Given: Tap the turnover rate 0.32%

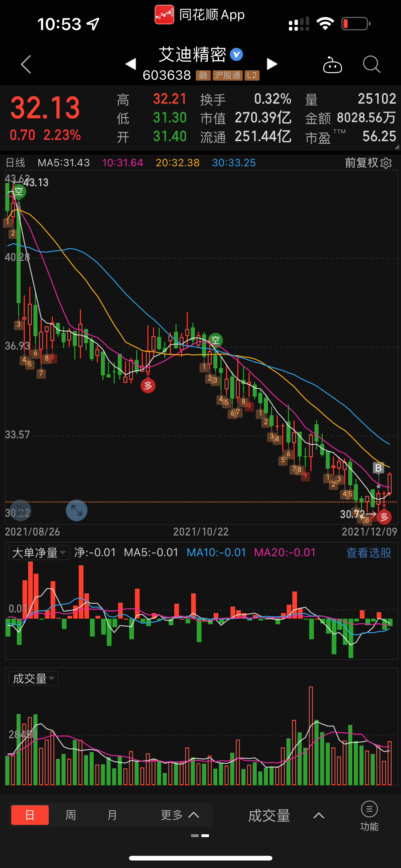Looking at the screenshot, I should (x=273, y=99).
